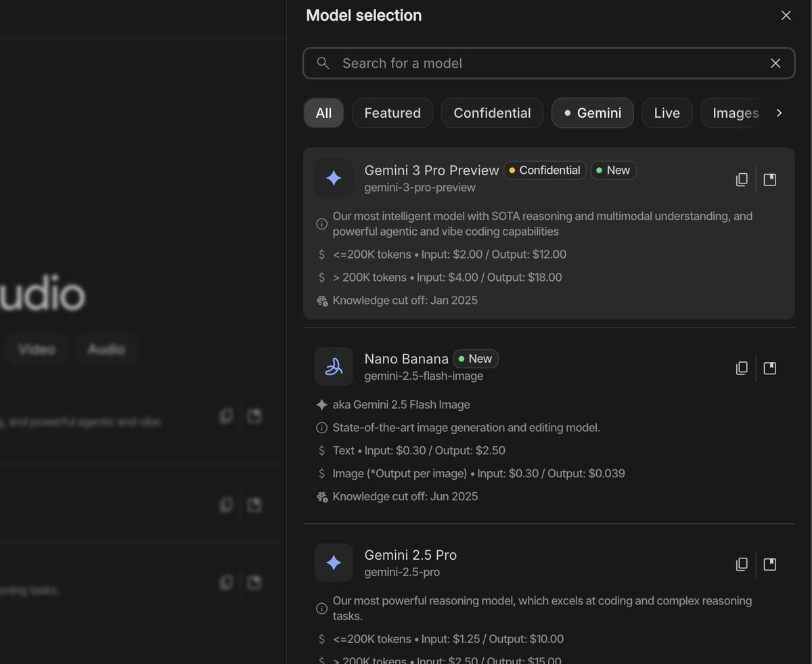Click the magnifier icon in search bar
812x664 pixels.
[323, 63]
